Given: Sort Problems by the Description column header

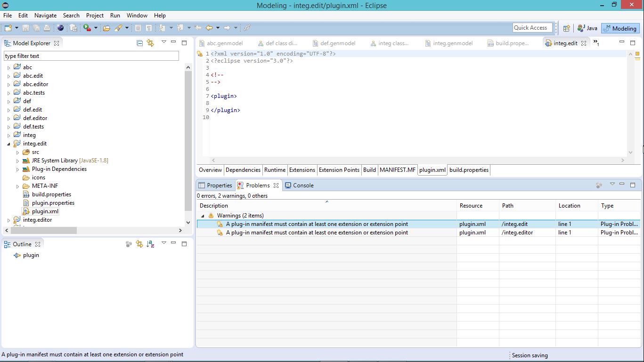Looking at the screenshot, I should (326, 206).
